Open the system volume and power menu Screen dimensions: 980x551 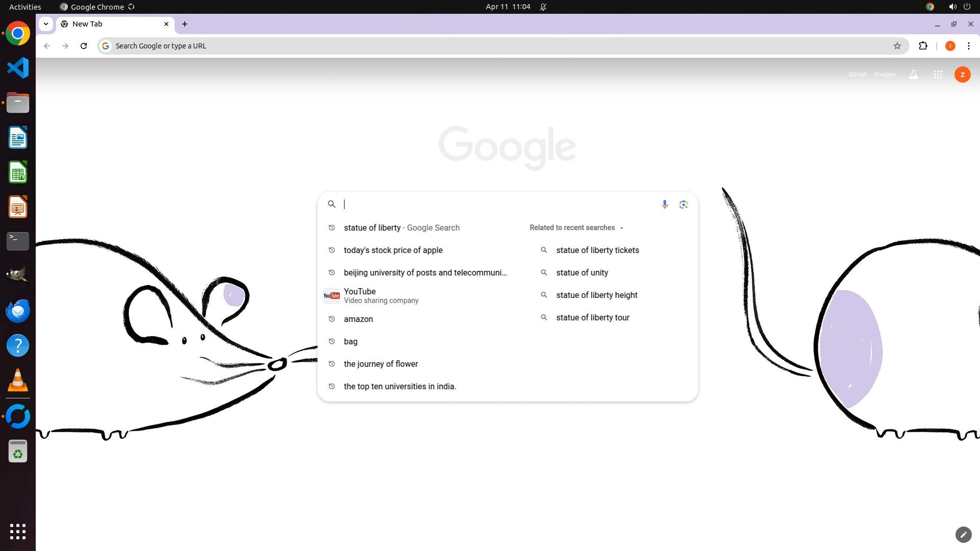pos(959,7)
